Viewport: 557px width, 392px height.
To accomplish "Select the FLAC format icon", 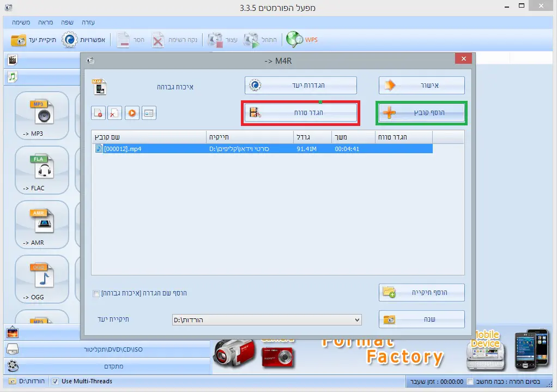I will tap(41, 168).
